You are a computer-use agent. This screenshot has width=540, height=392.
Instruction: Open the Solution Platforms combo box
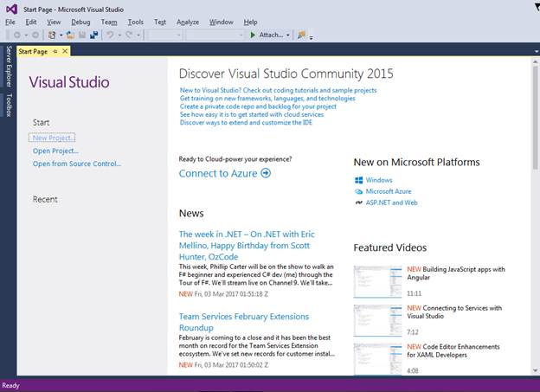(x=216, y=35)
